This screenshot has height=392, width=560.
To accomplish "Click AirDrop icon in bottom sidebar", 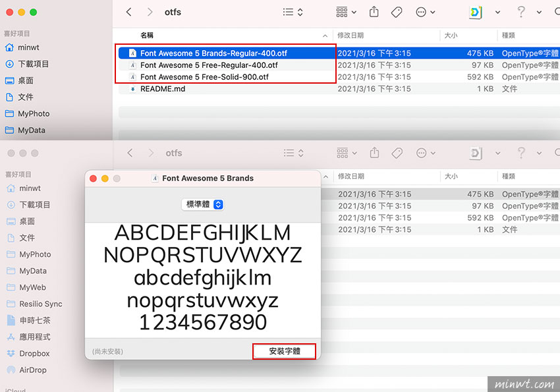I will 11,370.
